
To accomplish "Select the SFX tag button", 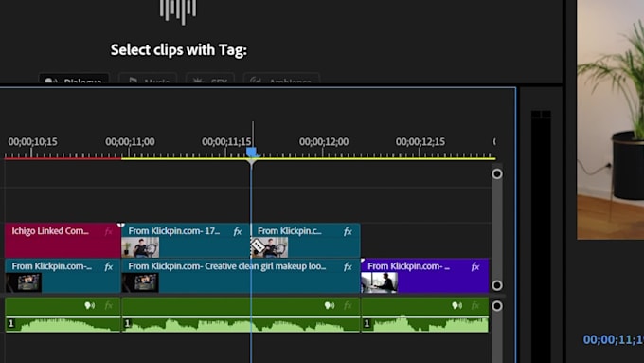I will (x=210, y=79).
